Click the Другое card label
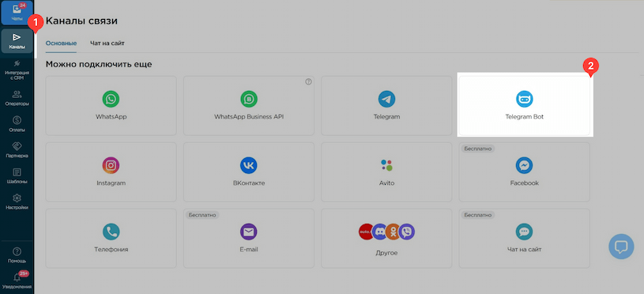 [x=386, y=253]
